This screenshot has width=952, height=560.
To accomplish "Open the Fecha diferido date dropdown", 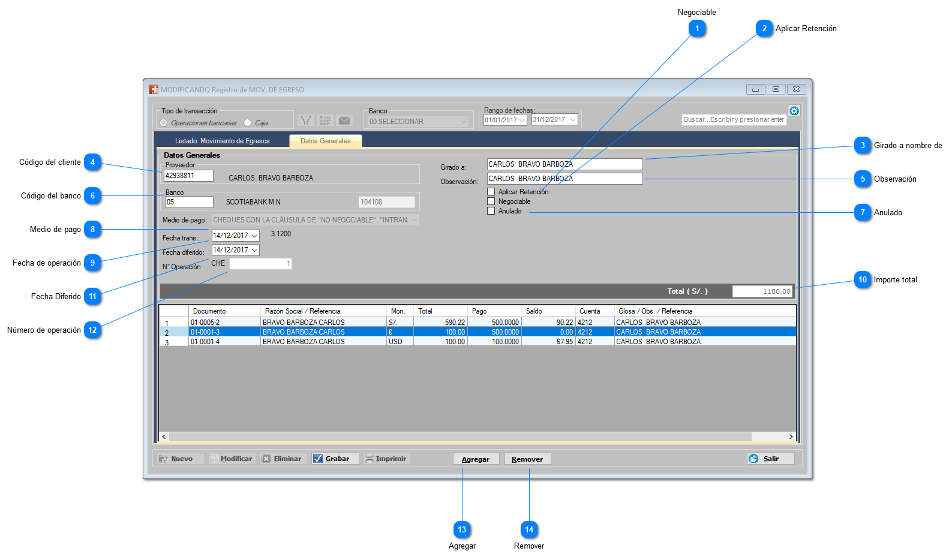I will 254,250.
